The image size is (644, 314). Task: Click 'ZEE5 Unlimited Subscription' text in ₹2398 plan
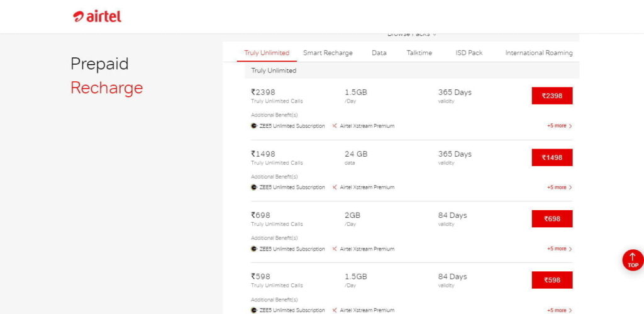[292, 126]
